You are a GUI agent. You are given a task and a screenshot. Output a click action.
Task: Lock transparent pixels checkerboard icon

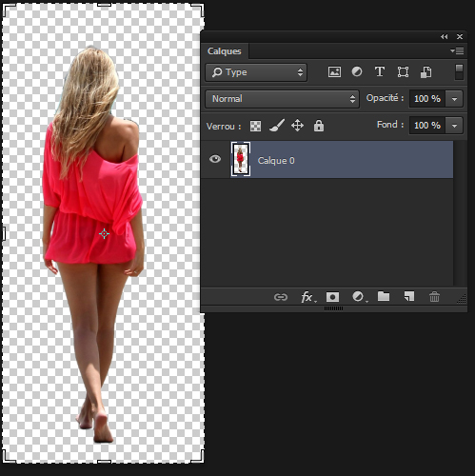[255, 126]
